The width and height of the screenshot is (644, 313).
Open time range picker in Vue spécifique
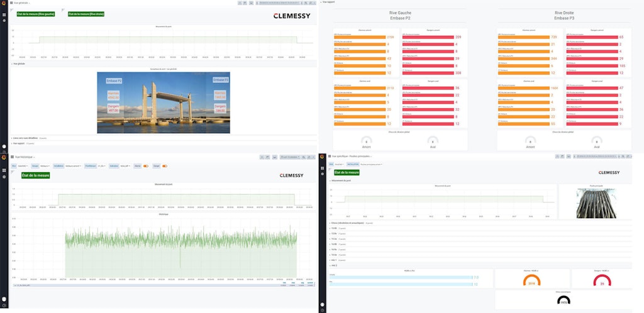[597, 156]
